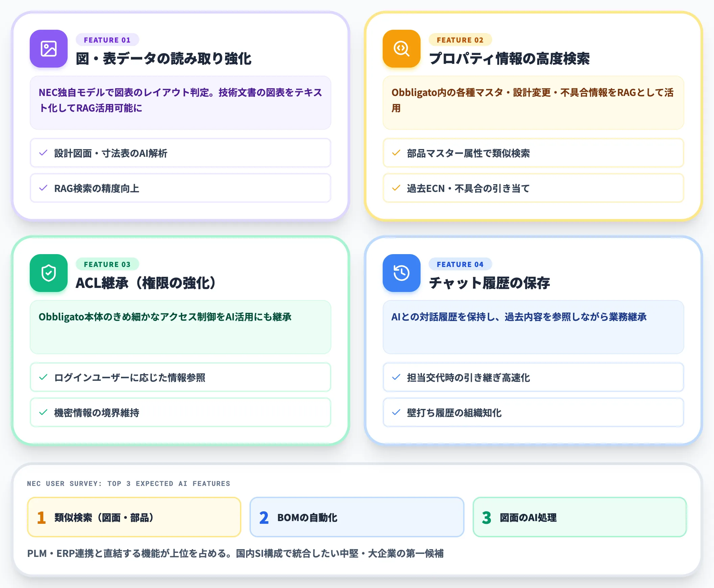Click the heading チャット履歴の保存
Image resolution: width=714 pixels, height=588 pixels.
pos(489,283)
